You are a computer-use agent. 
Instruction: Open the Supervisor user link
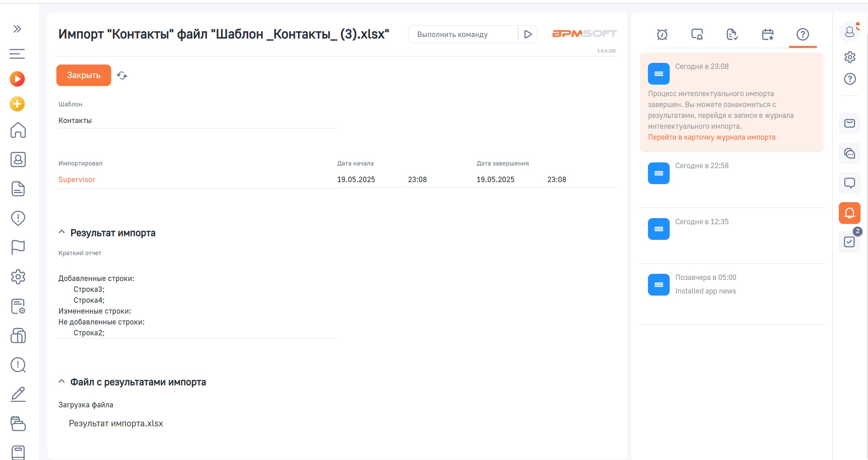pyautogui.click(x=77, y=179)
